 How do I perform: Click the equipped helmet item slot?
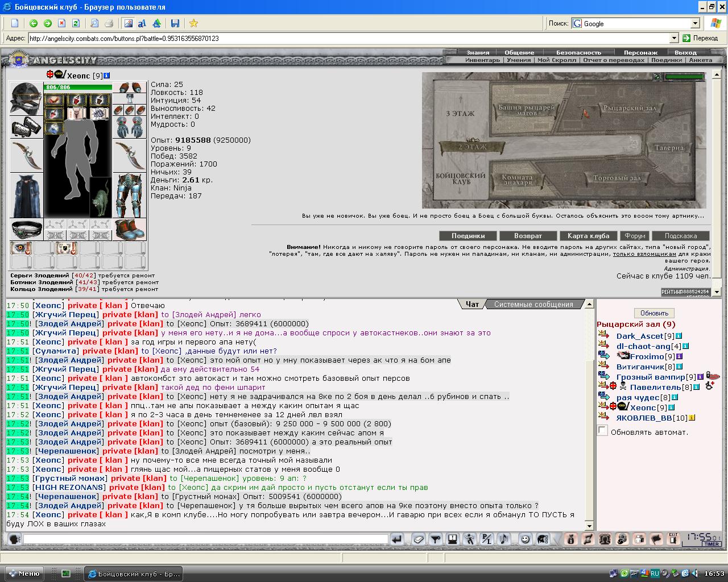(26, 98)
